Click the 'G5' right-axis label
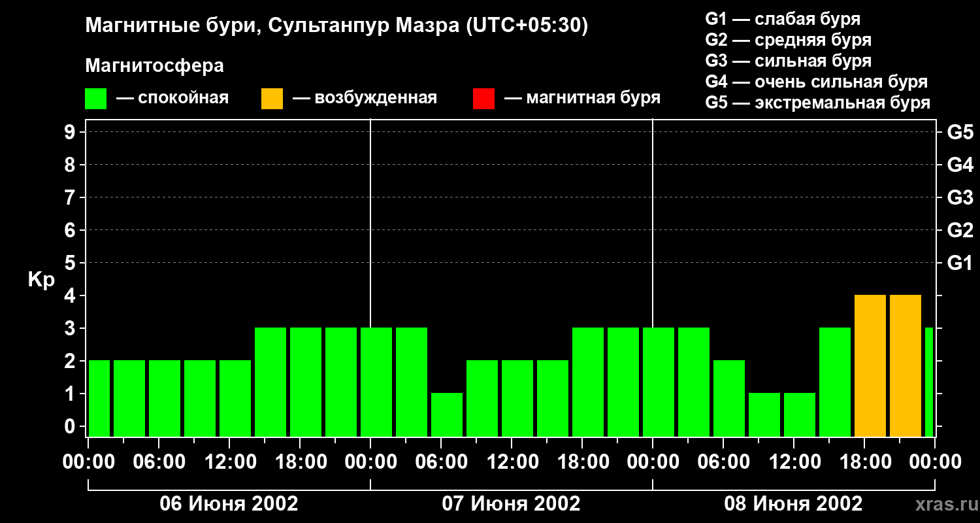 point(960,132)
